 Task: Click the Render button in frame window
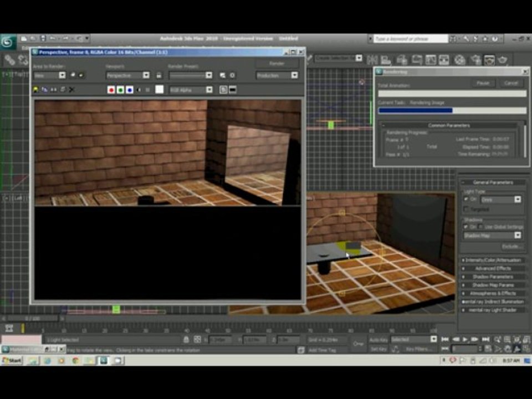277,63
